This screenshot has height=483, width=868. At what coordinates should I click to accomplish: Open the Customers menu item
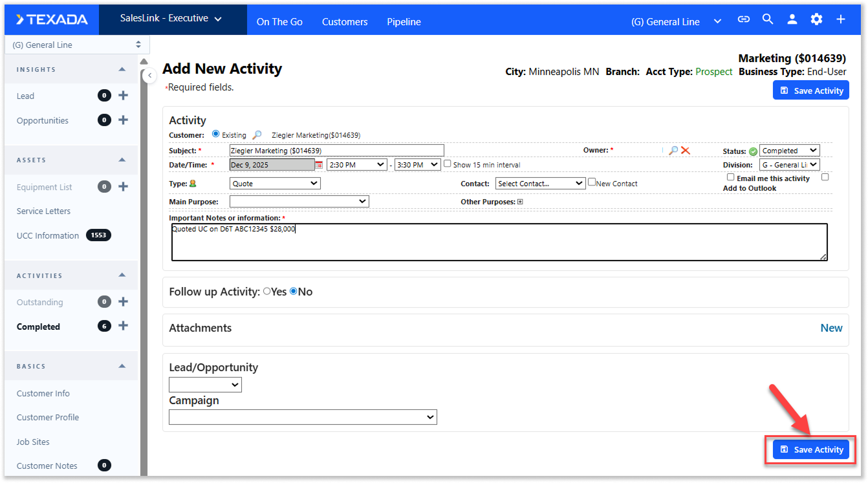pos(345,22)
